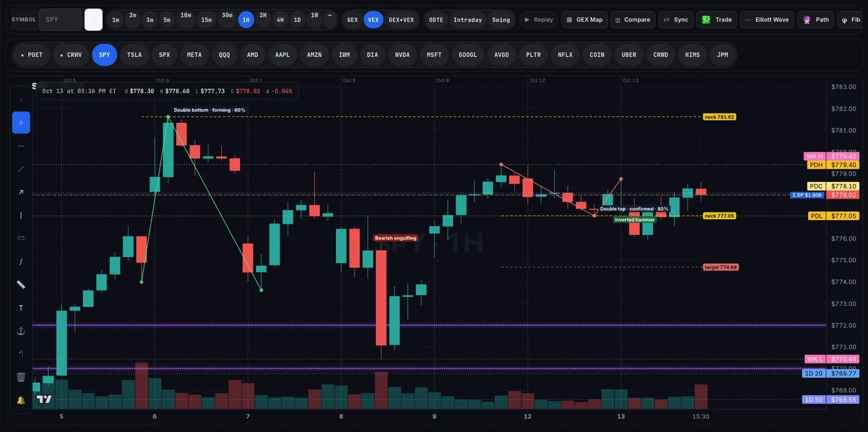Screen dimensions: 868x432
Task: Switch to SPX ticker
Action: 164,55
